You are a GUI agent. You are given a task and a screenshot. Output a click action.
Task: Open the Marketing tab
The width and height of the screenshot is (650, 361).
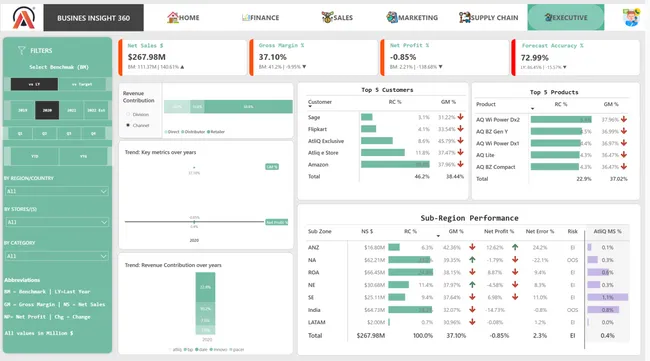coord(412,17)
